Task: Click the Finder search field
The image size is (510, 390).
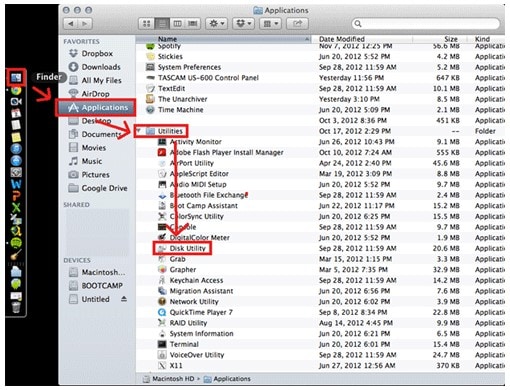Action: coord(426,24)
